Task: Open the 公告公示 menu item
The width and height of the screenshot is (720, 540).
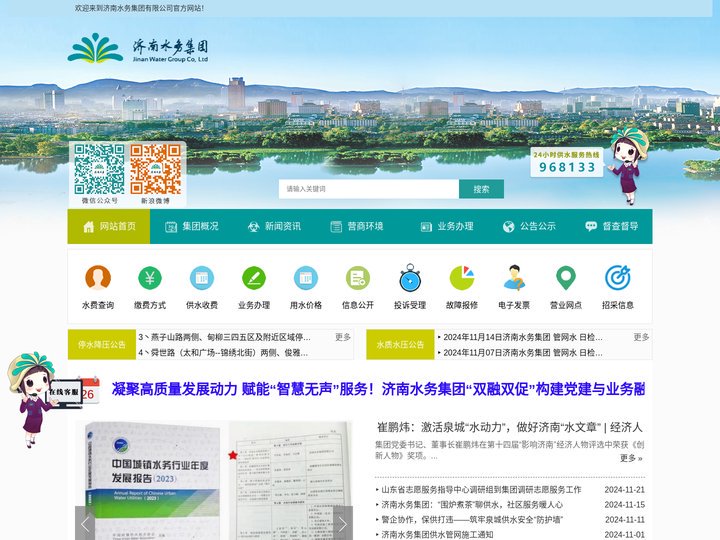Action: (529, 226)
